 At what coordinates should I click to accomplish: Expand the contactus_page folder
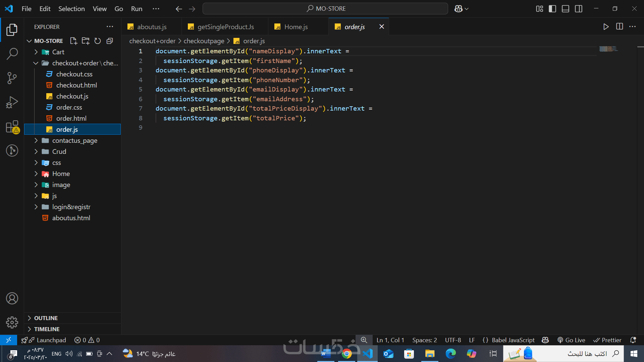pyautogui.click(x=74, y=140)
